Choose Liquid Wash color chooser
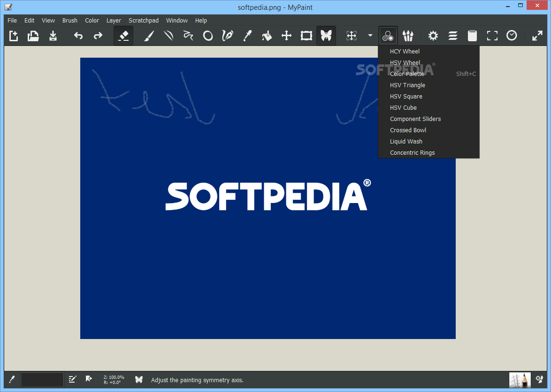The height and width of the screenshot is (392, 551). (x=429, y=141)
